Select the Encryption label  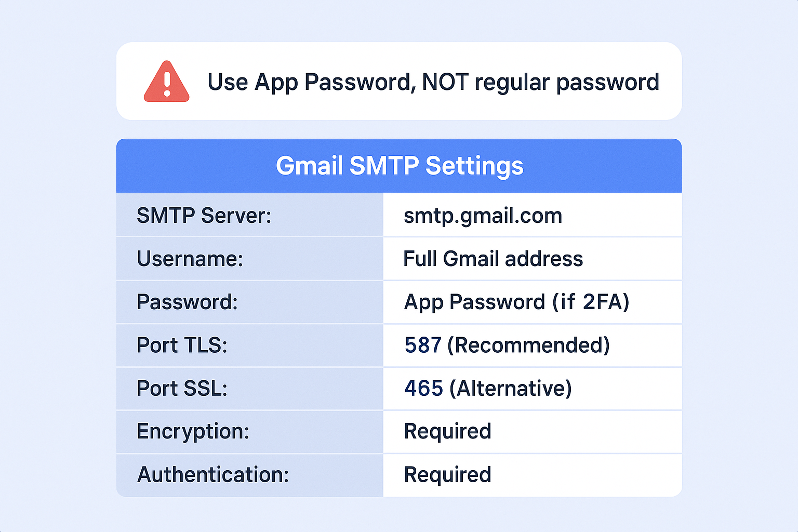point(193,431)
